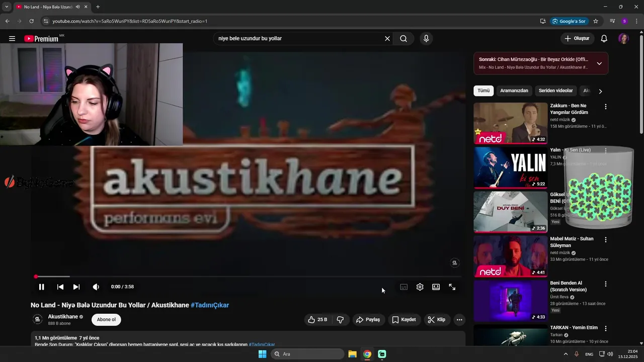This screenshot has width=644, height=362.
Task: Open Zakkum - Ben Ne Yangınlar Gördüm thumbnail
Action: (x=510, y=124)
